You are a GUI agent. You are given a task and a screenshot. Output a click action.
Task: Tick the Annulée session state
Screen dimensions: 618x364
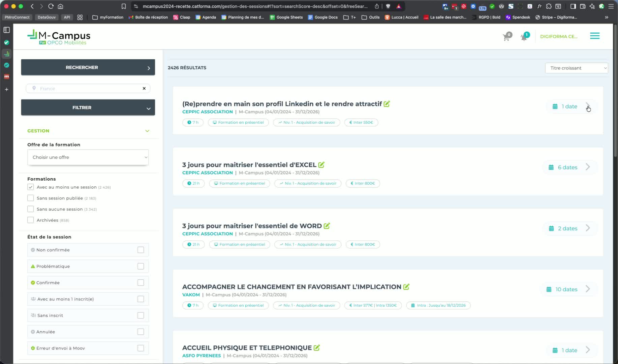(141, 332)
